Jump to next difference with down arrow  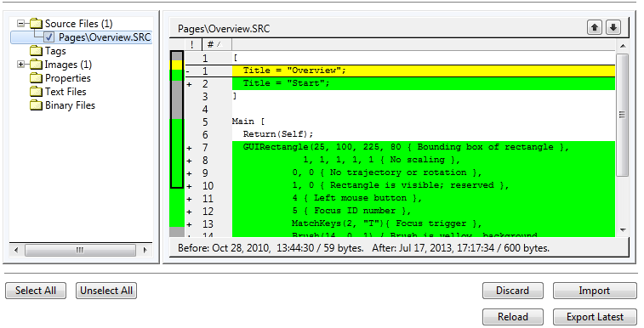click(x=613, y=27)
